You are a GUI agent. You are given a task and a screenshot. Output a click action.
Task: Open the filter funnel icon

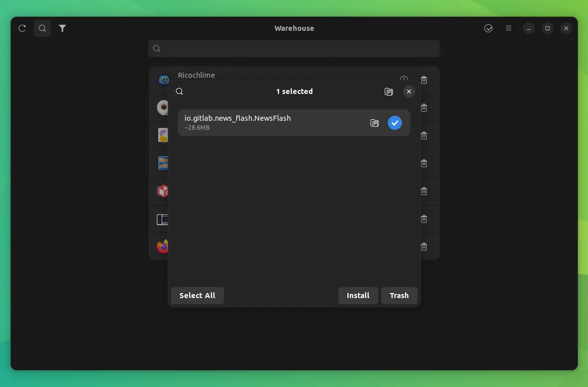62,28
